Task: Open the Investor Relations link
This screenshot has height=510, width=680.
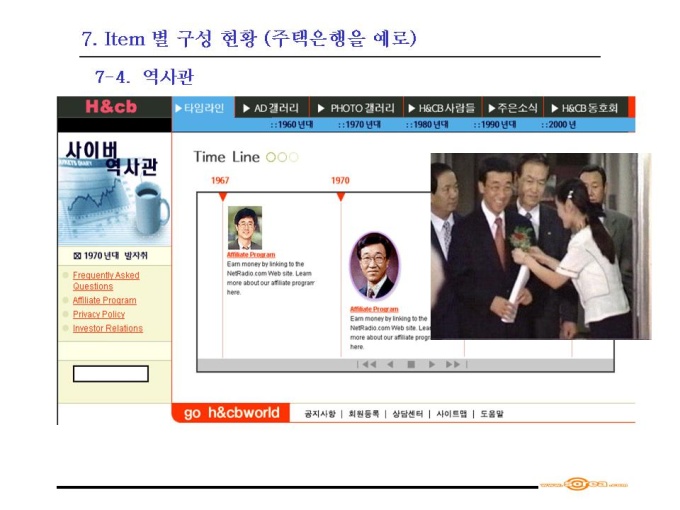Action: (x=108, y=328)
